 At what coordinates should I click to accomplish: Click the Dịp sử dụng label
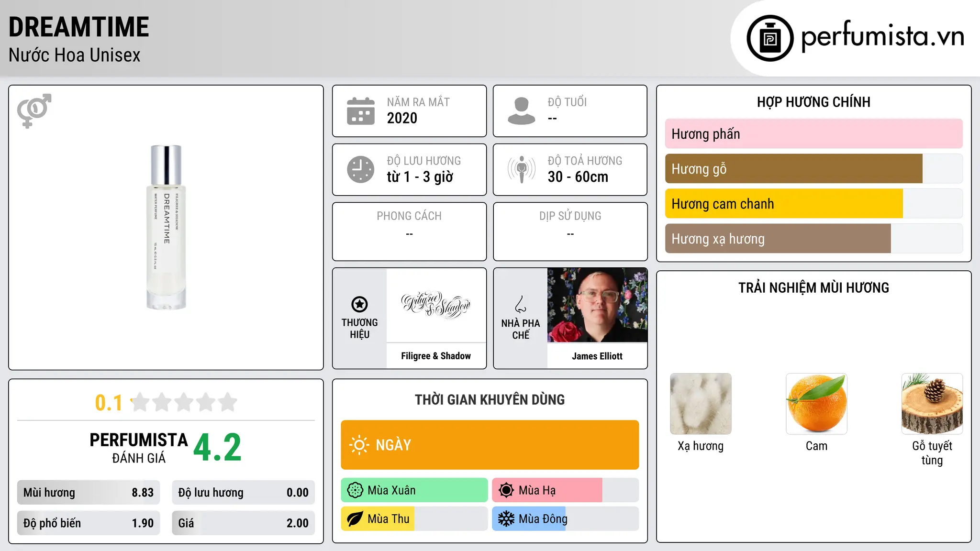pyautogui.click(x=570, y=216)
